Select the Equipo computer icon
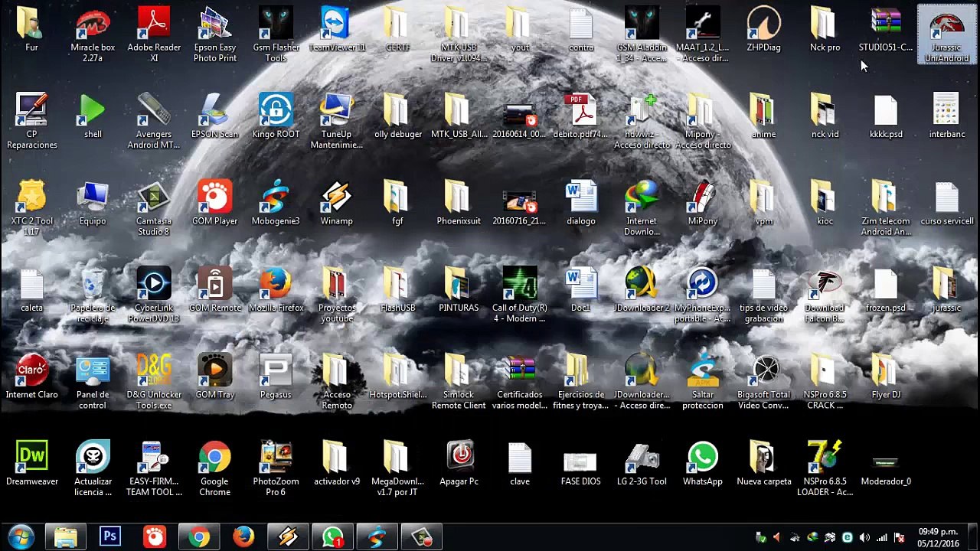The width and height of the screenshot is (980, 551). [x=93, y=203]
